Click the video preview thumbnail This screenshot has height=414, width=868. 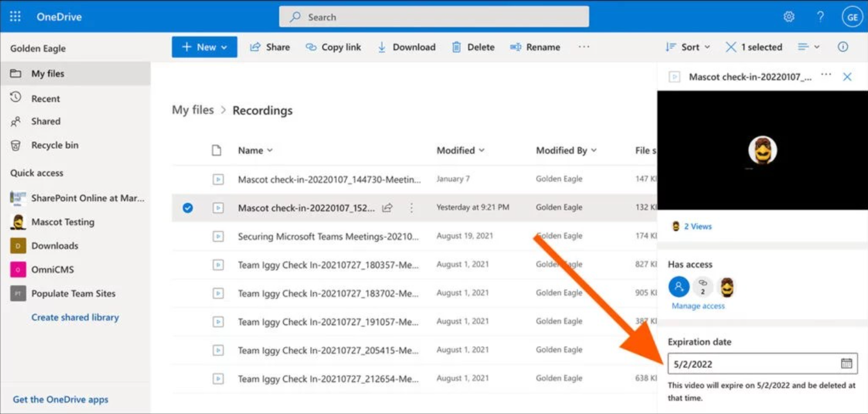763,150
